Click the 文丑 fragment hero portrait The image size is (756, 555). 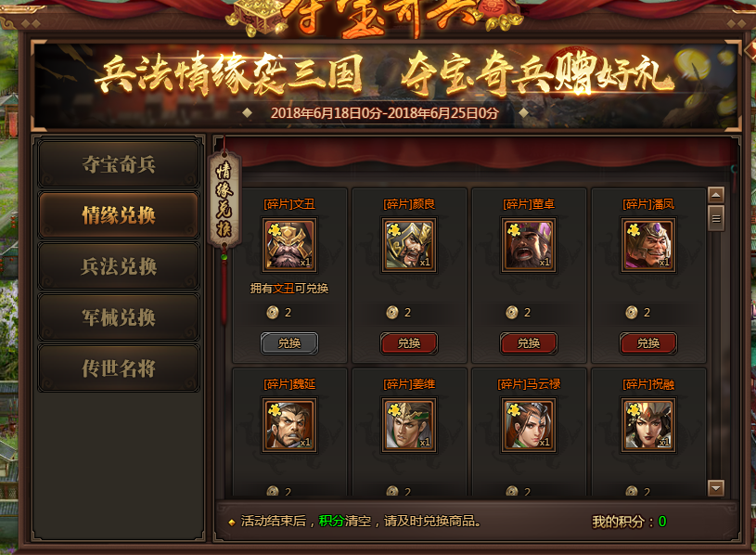(x=289, y=245)
